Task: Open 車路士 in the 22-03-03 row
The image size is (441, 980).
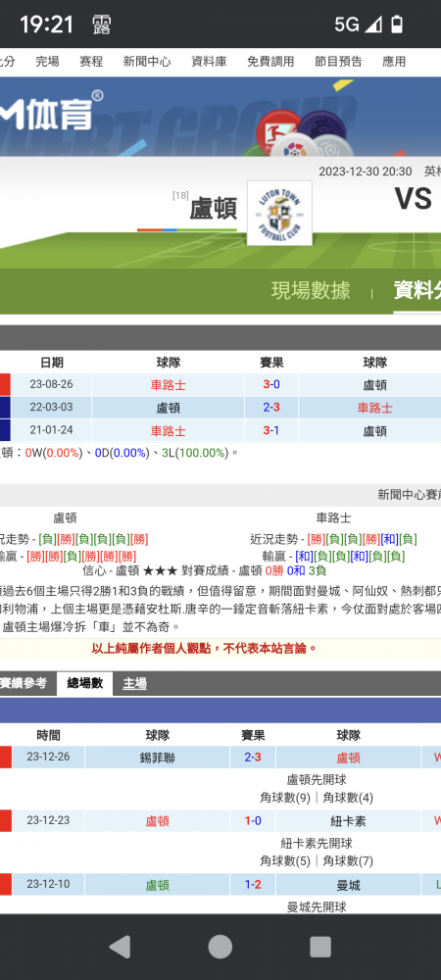Action: coord(374,408)
